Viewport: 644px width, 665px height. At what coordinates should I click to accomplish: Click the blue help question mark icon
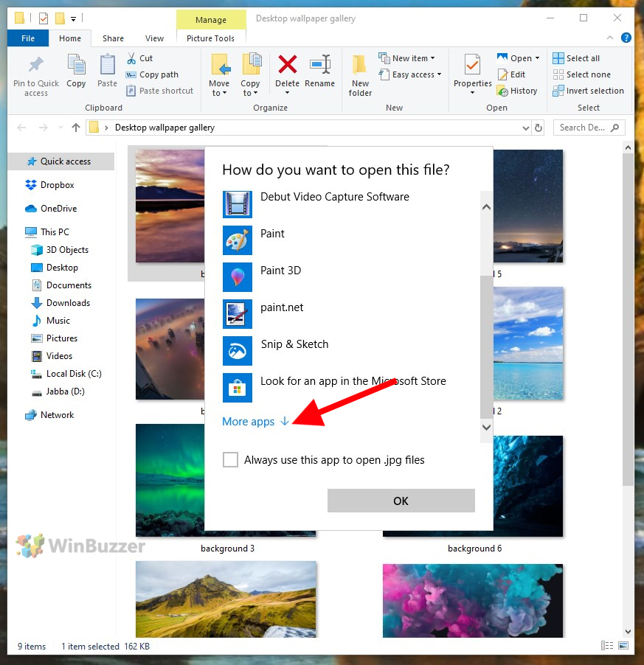626,38
